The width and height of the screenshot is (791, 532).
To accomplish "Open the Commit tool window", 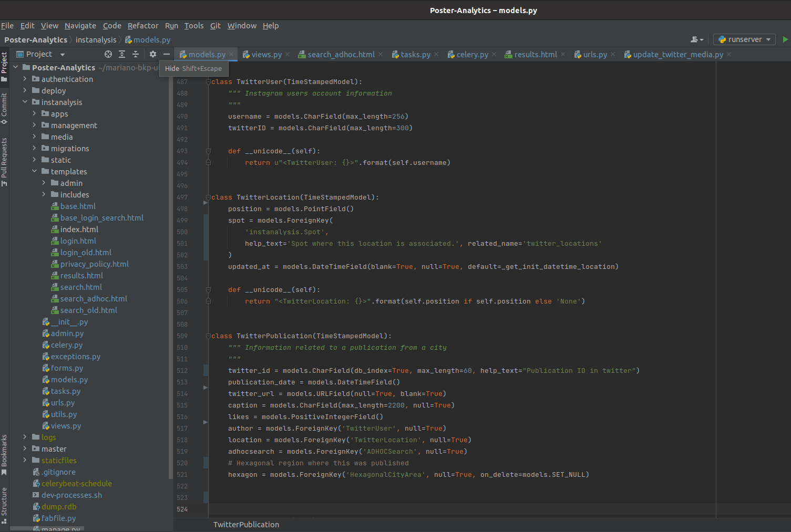I will point(4,108).
